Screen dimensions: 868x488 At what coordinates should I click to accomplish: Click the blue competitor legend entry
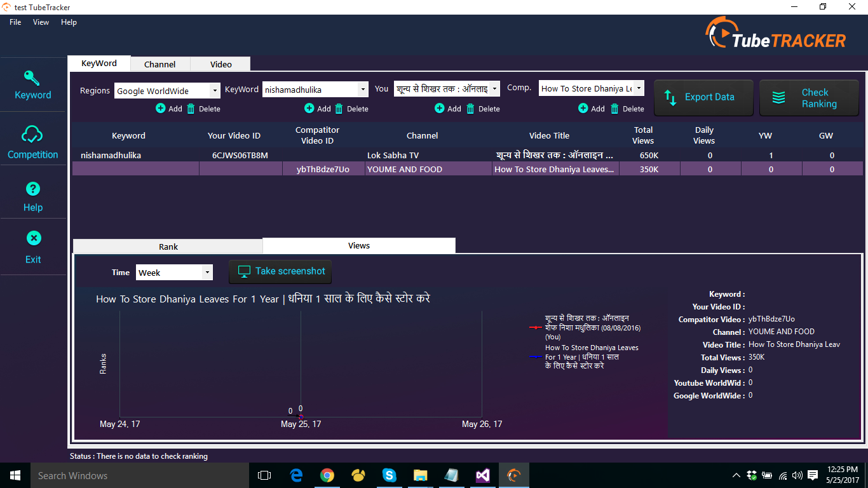point(583,356)
